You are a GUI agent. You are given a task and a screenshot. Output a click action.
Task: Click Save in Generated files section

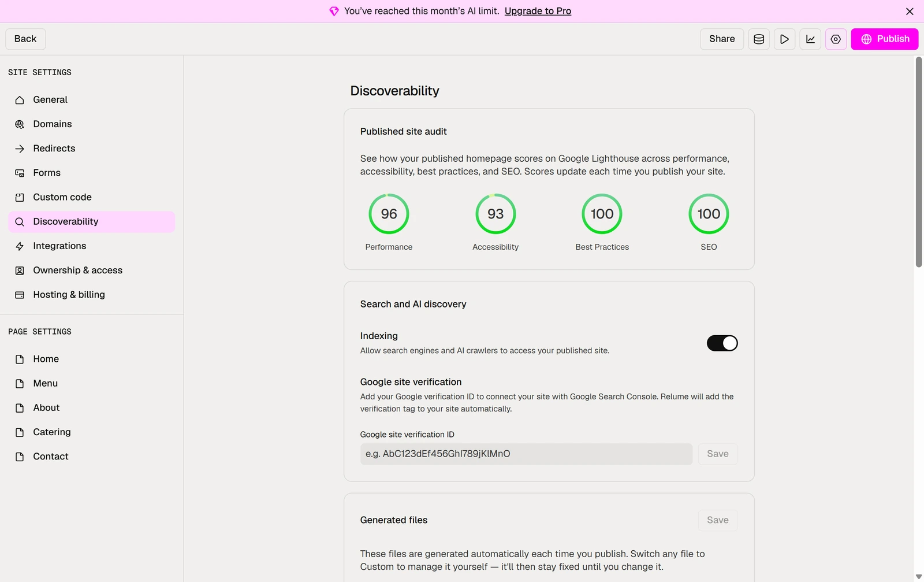tap(718, 520)
